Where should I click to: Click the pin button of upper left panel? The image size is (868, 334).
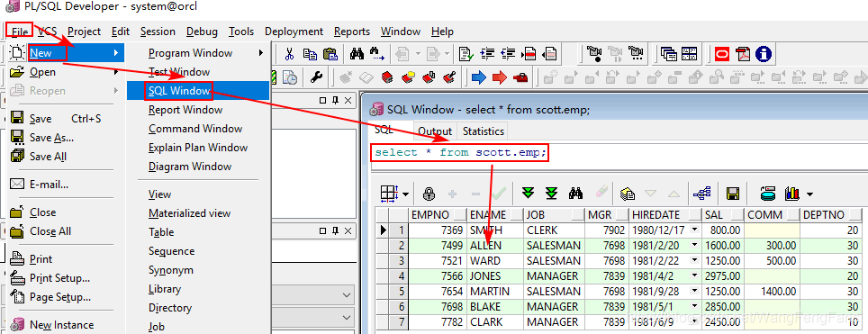pos(335,100)
